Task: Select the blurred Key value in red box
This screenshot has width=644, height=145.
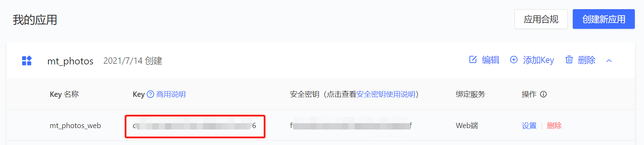Action: click(195, 126)
